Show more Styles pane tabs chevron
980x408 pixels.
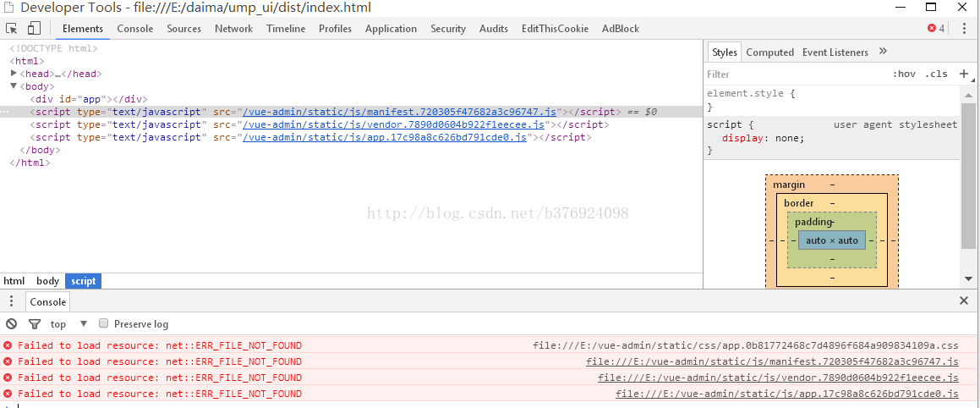pyautogui.click(x=883, y=52)
